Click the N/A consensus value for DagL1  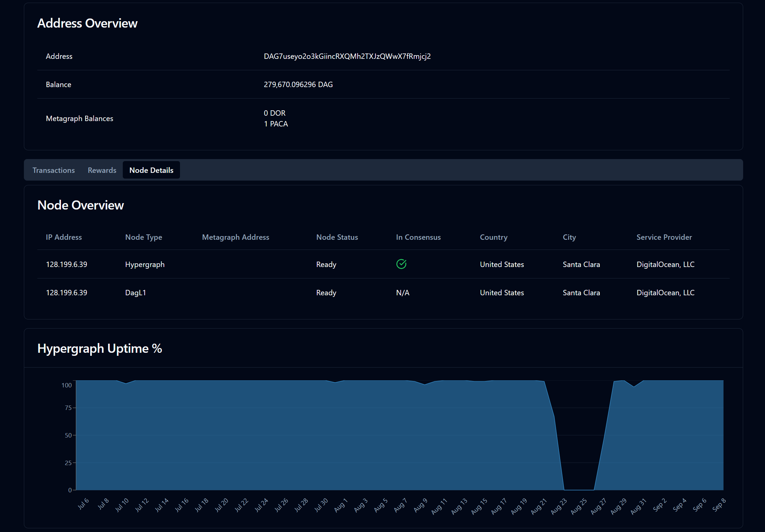402,293
